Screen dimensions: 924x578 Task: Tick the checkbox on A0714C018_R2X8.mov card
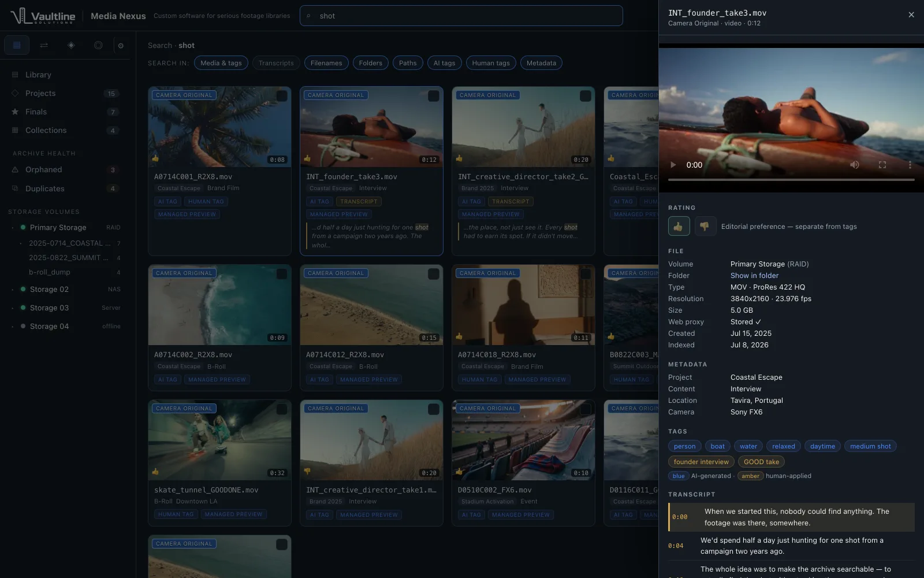point(585,274)
